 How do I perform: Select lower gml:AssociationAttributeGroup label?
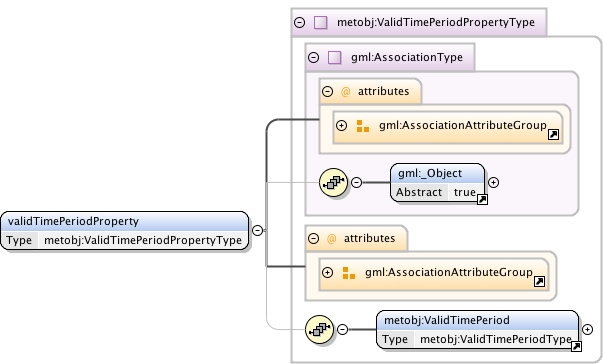point(449,273)
